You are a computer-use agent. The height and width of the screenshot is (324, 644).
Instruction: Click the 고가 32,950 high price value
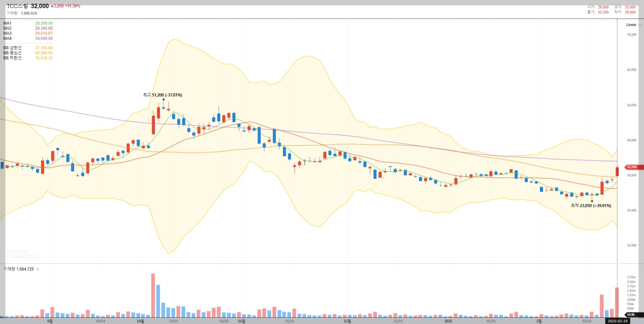tap(630, 7)
